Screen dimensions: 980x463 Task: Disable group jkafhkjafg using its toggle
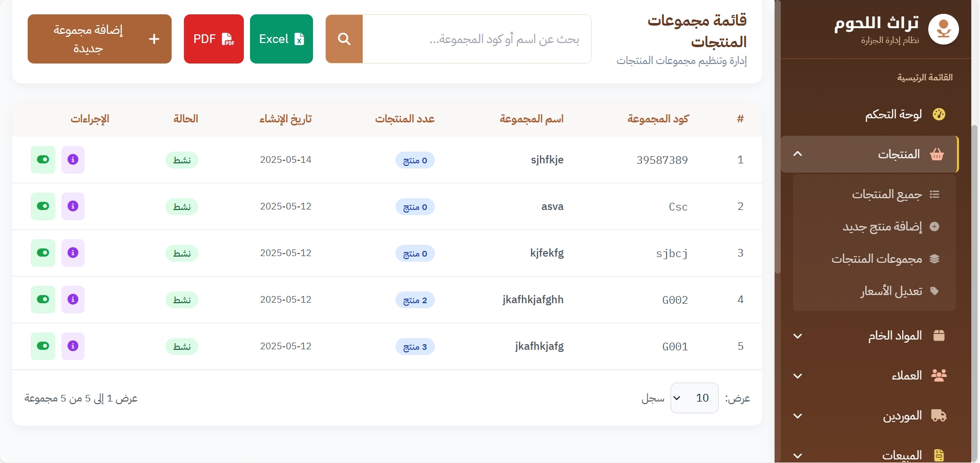tap(43, 346)
